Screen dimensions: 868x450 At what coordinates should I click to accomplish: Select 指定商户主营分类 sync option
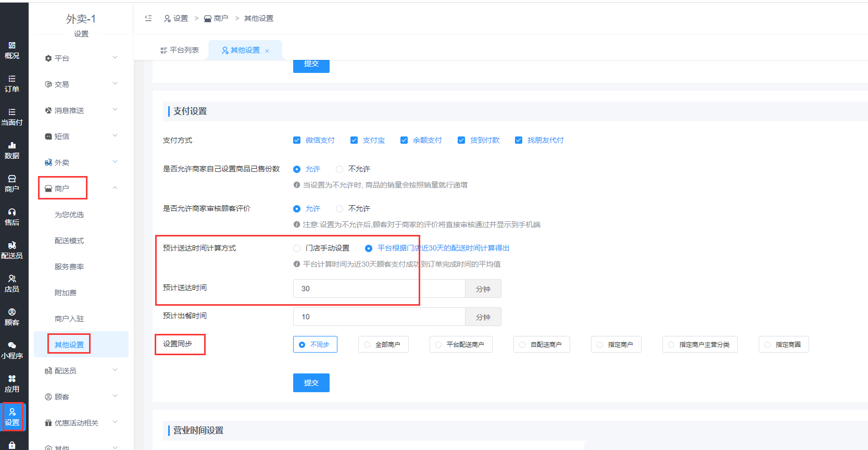pos(700,344)
